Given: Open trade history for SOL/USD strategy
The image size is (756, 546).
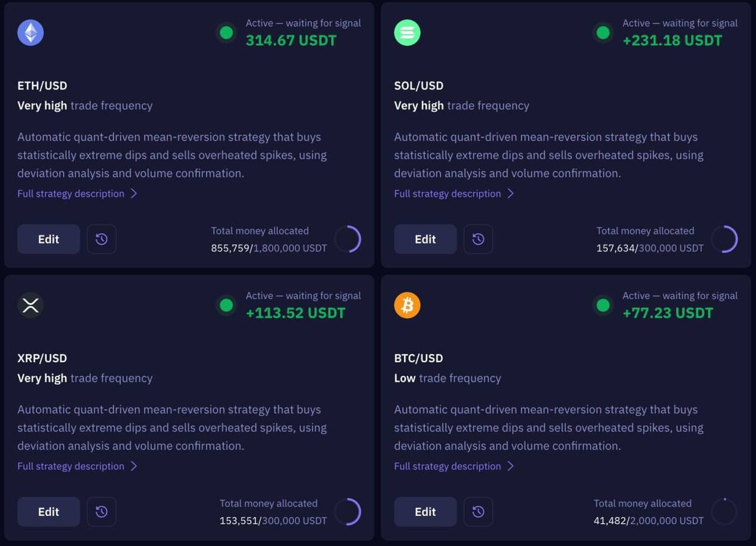Looking at the screenshot, I should [x=478, y=239].
